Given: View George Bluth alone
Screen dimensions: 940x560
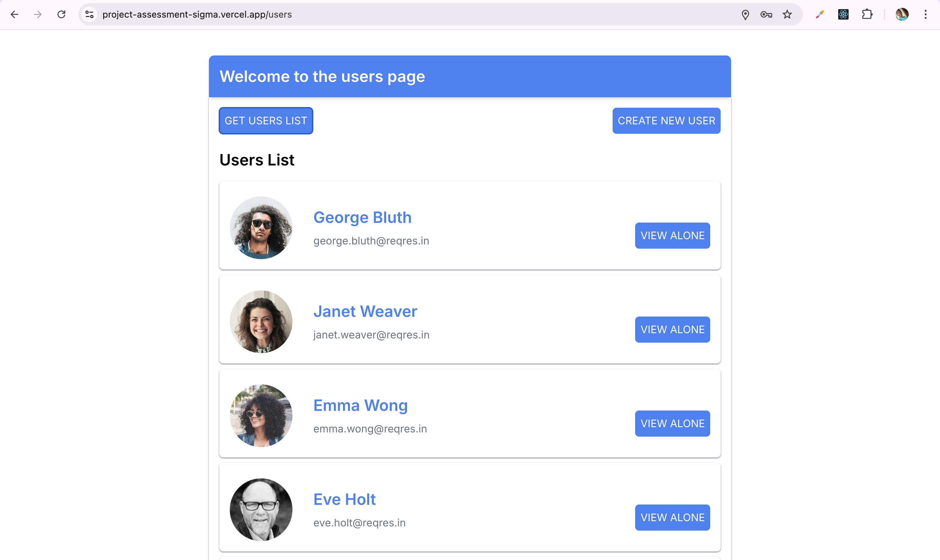Looking at the screenshot, I should 672,236.
